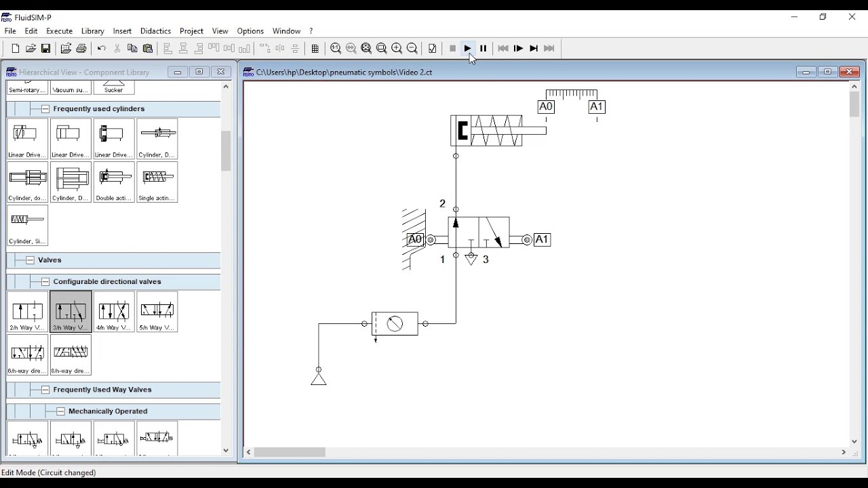Screen dimensions: 868x488
Task: Click the A1 label on valve roller
Action: (542, 240)
